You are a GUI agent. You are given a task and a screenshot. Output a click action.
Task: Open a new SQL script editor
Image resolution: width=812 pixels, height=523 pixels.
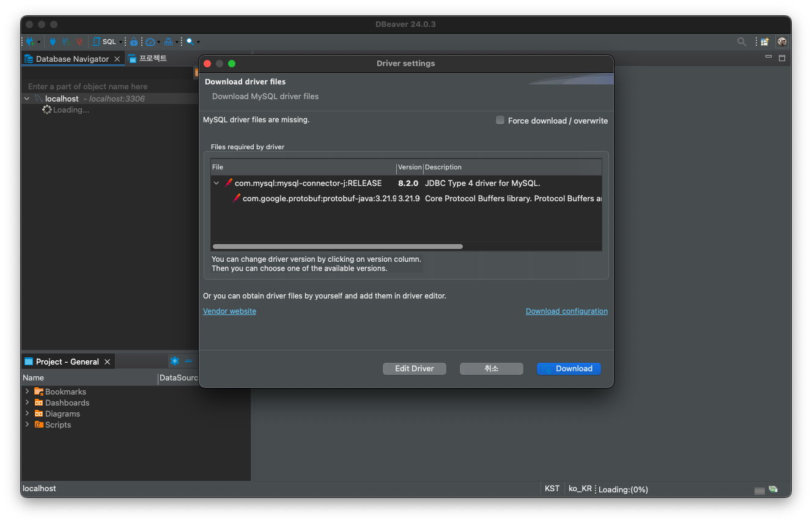point(105,42)
